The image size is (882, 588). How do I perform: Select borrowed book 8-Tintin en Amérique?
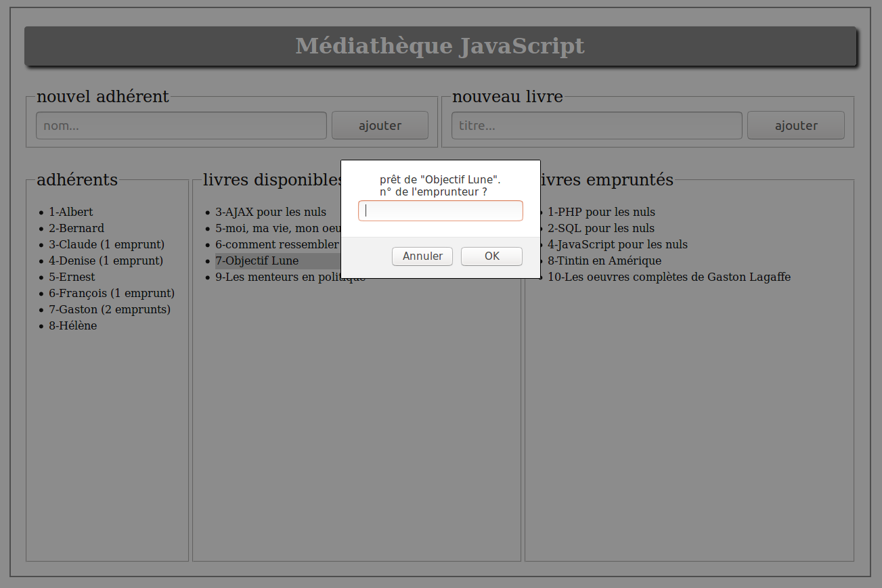(x=604, y=261)
